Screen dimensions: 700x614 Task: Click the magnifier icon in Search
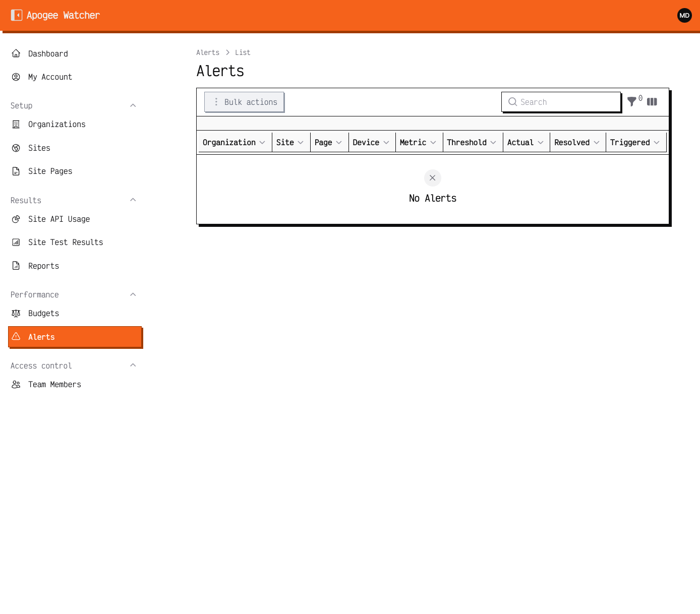[x=512, y=102]
